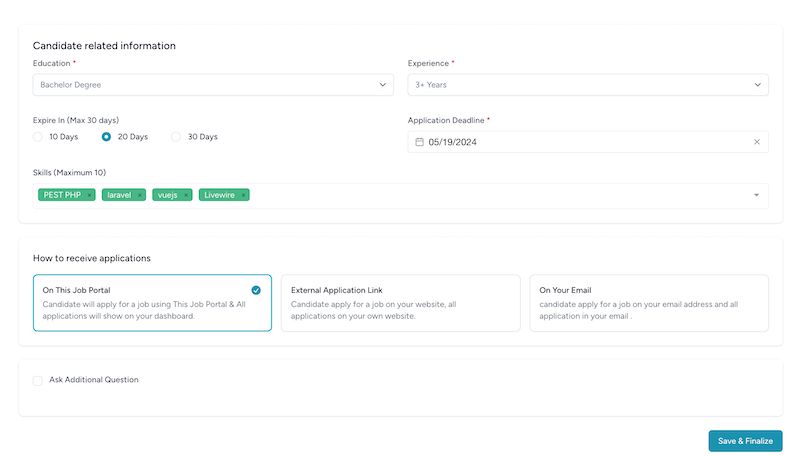This screenshot has width=800, height=457.
Task: Open the Education dropdown
Action: pyautogui.click(x=213, y=85)
